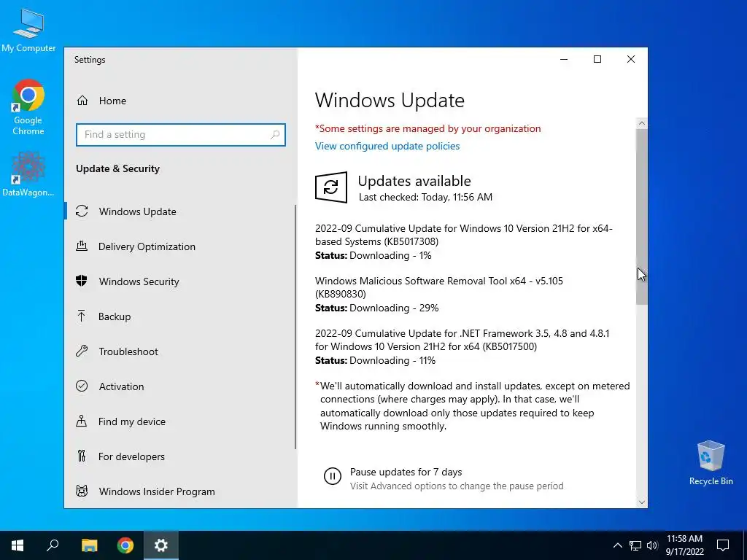Open the notification action center
Viewport: 747px width, 560px height.
[723, 545]
